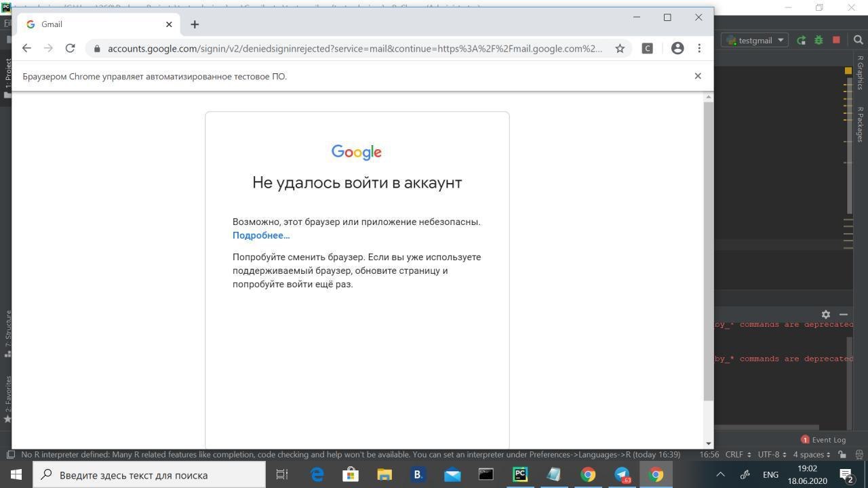Click the URL address bar
The width and height of the screenshot is (868, 488).
pyautogui.click(x=355, y=48)
